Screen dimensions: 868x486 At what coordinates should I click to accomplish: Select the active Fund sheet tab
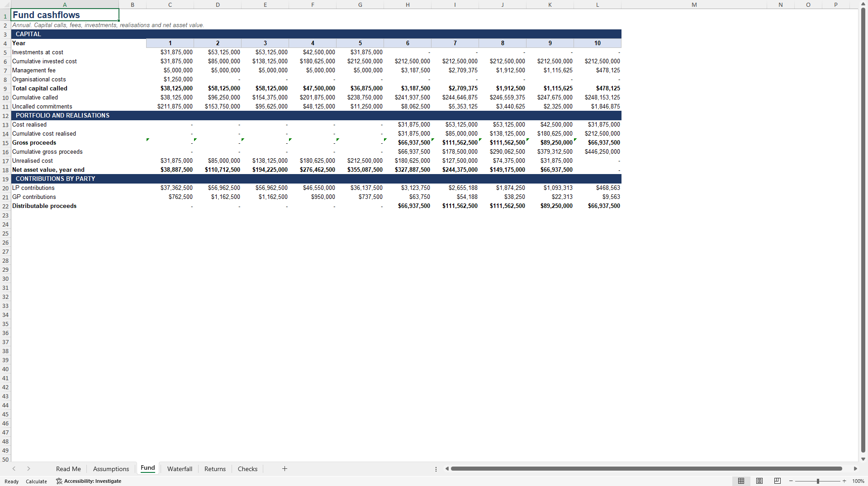[147, 468]
